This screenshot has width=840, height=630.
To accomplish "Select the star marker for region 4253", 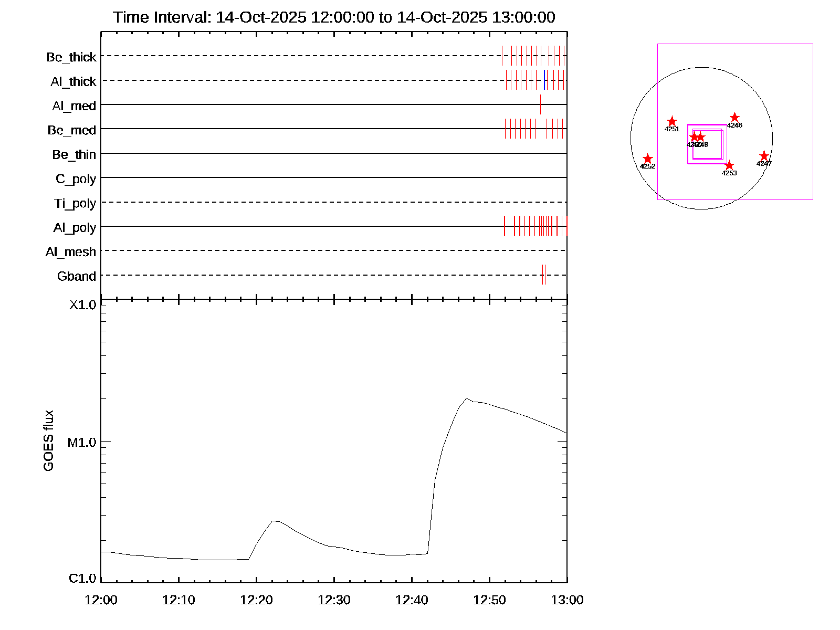I will pyautogui.click(x=729, y=165).
